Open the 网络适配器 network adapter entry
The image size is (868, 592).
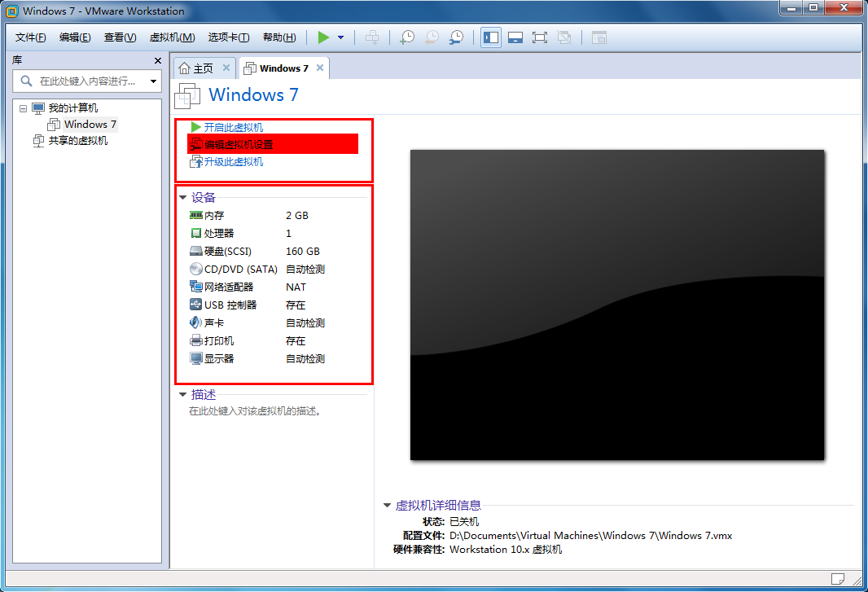tap(221, 287)
